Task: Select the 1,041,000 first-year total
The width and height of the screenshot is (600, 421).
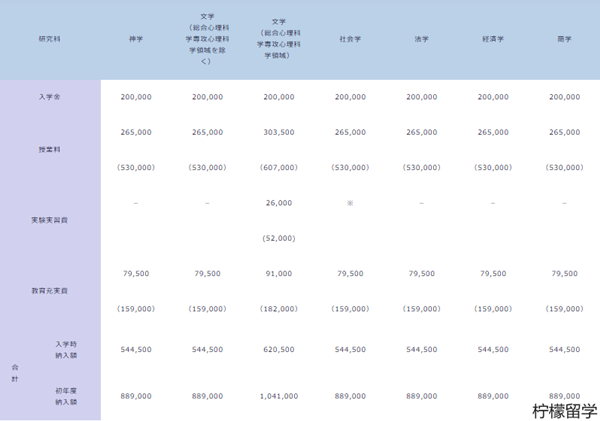Action: pyautogui.click(x=279, y=396)
